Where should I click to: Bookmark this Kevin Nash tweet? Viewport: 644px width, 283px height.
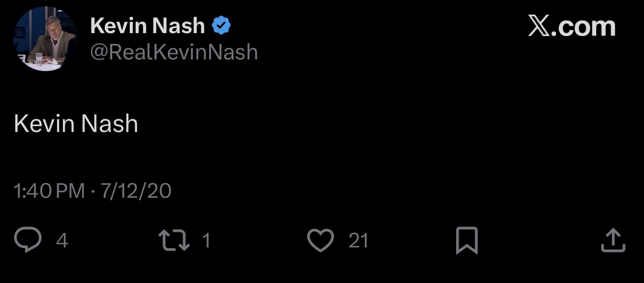coord(466,241)
